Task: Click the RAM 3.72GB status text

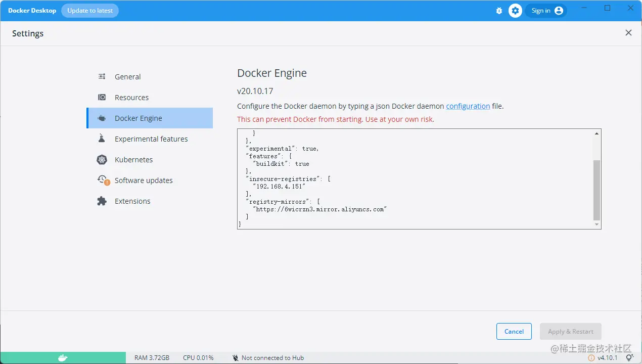Action: coord(152,358)
